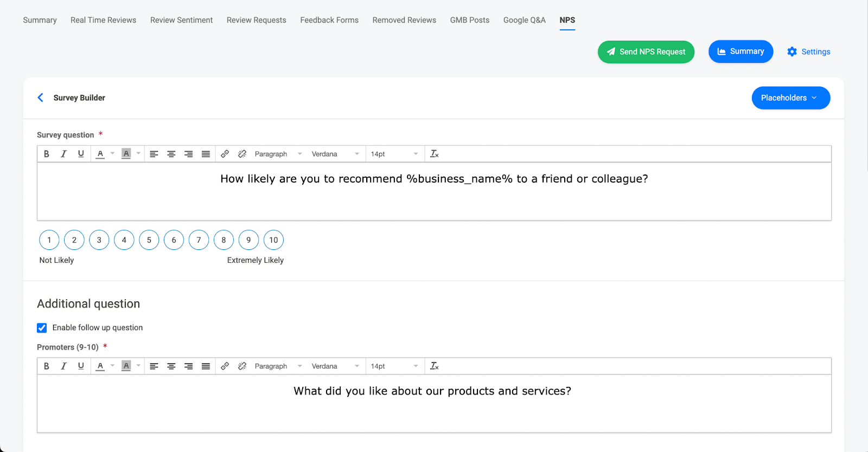Screen dimensions: 868x452
Task: Expand text color arrow in Survey question toolbar
Action: click(x=112, y=154)
